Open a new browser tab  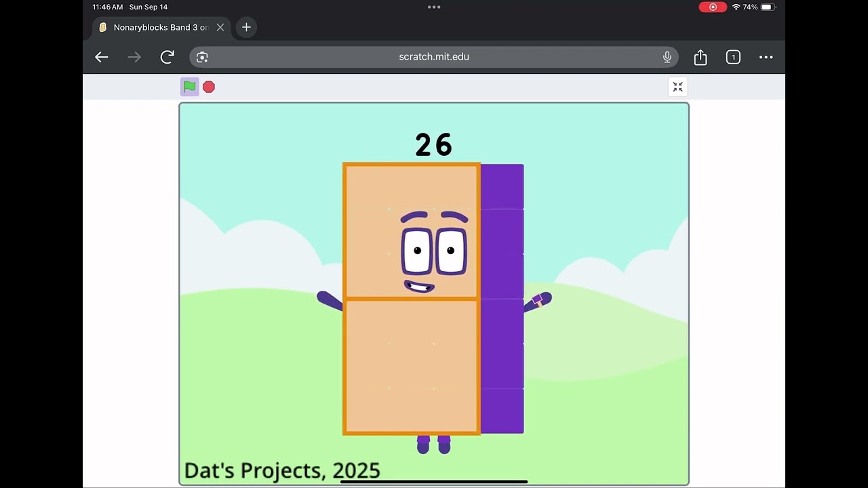click(246, 27)
